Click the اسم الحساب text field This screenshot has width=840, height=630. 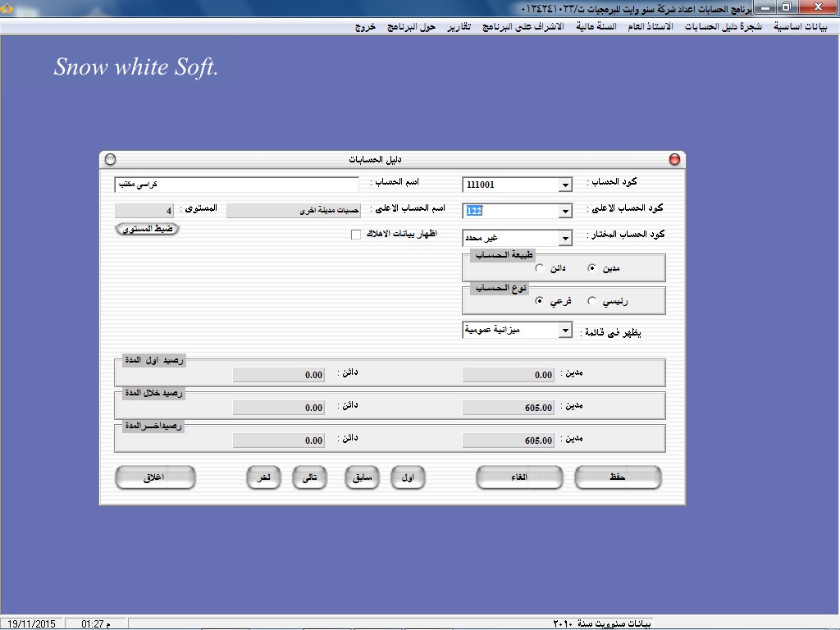[237, 185]
